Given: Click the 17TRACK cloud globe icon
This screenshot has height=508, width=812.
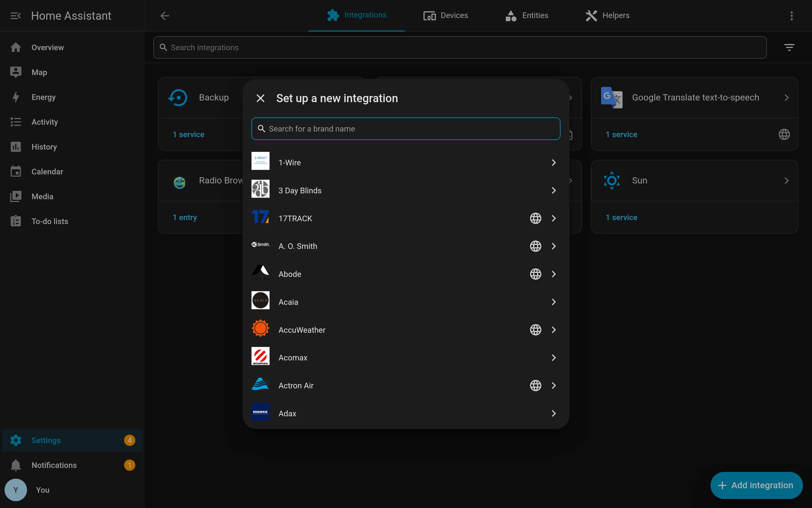Looking at the screenshot, I should (x=536, y=218).
